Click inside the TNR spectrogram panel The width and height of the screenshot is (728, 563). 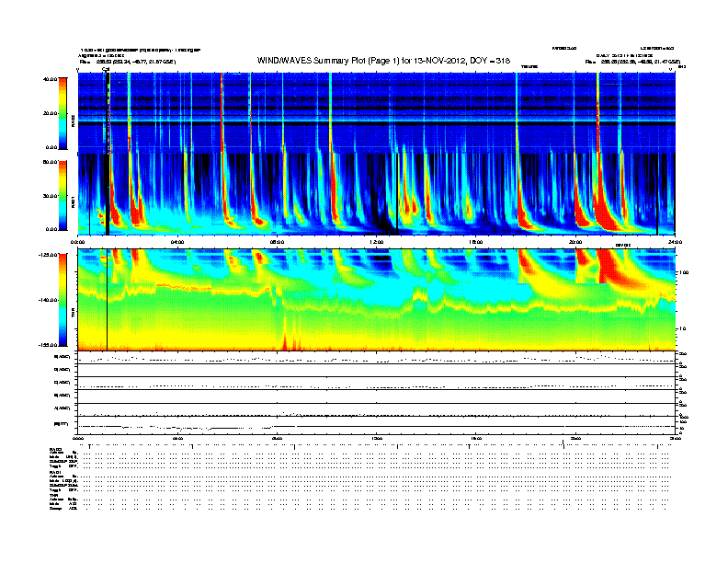pyautogui.click(x=376, y=300)
